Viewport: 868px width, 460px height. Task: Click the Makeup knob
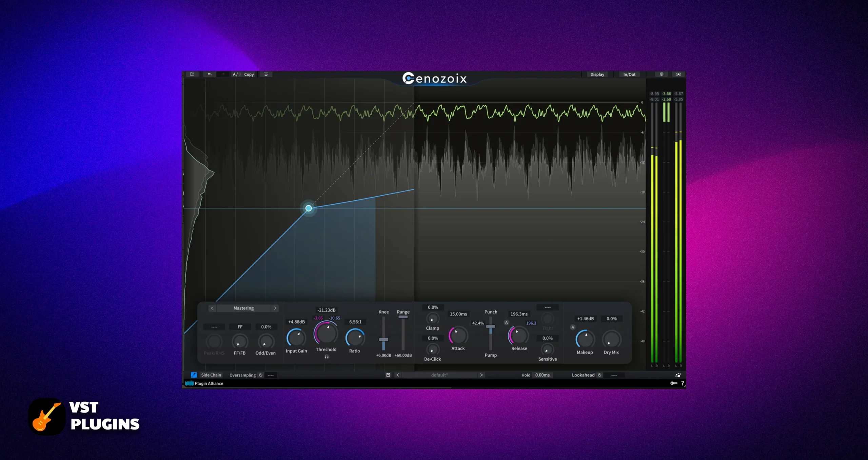(585, 339)
